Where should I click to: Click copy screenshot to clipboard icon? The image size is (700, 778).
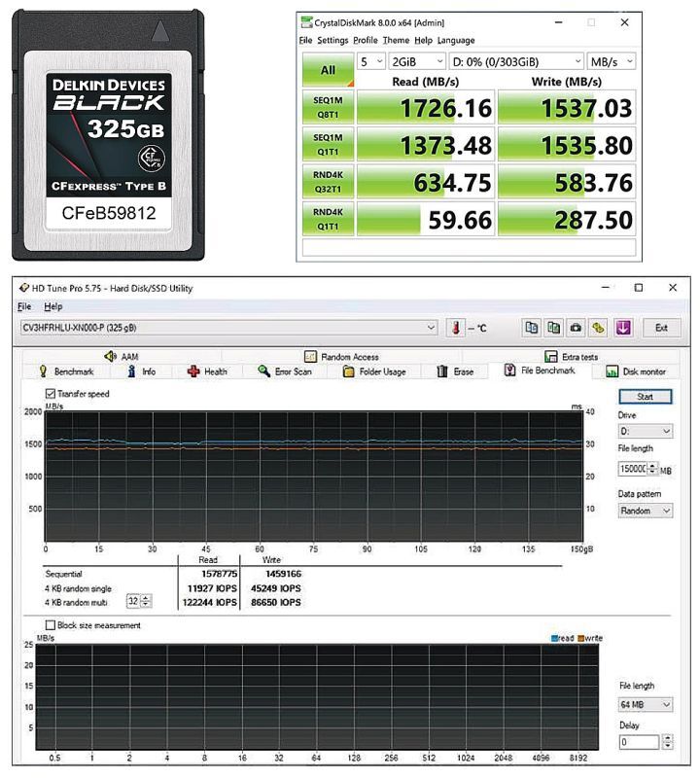[x=553, y=328]
